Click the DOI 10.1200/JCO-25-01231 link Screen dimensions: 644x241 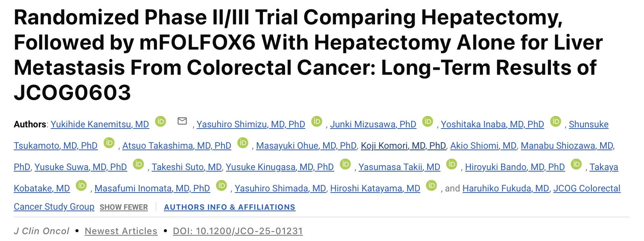click(x=238, y=231)
